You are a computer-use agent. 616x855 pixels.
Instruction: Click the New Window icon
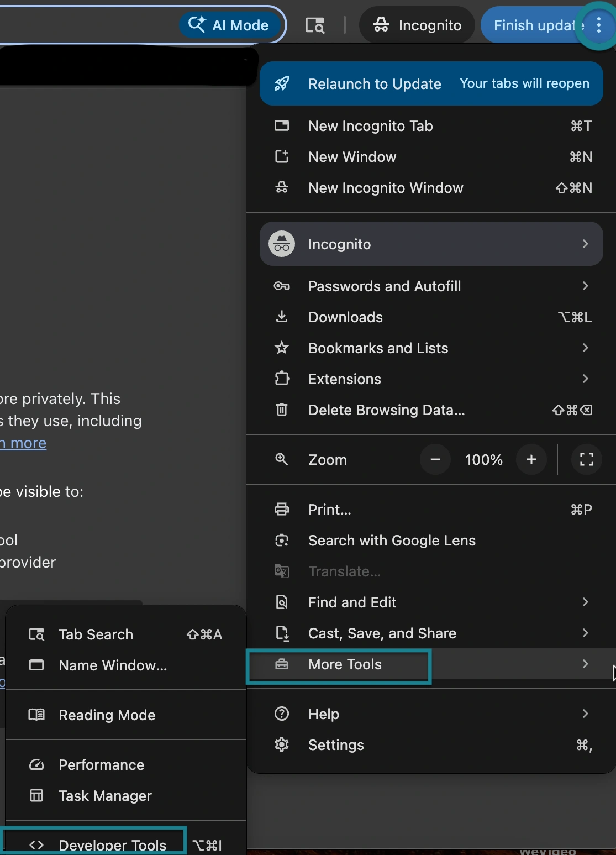tap(282, 156)
